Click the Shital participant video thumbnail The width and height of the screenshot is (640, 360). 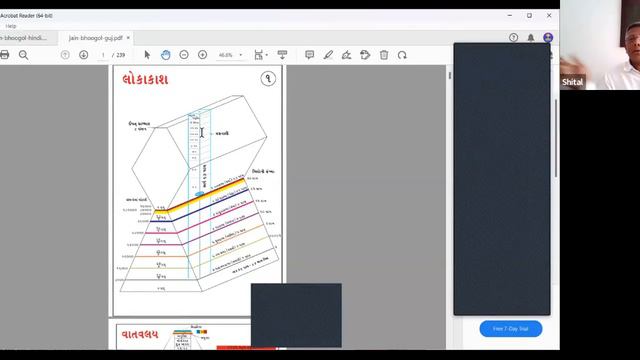pyautogui.click(x=600, y=45)
